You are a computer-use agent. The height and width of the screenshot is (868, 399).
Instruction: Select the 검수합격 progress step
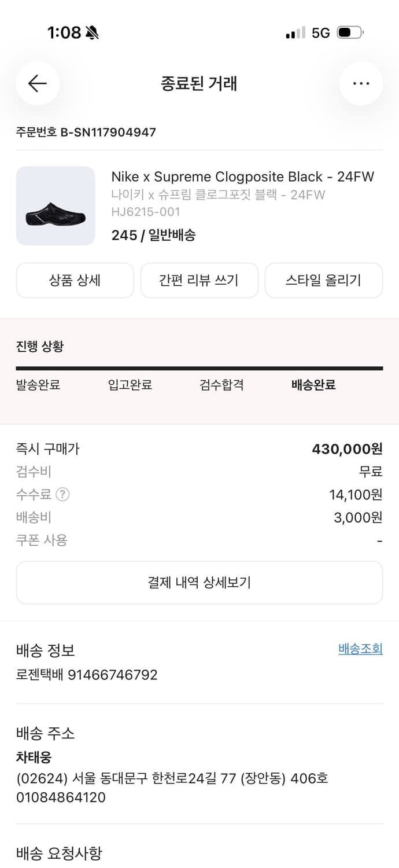coord(220,385)
